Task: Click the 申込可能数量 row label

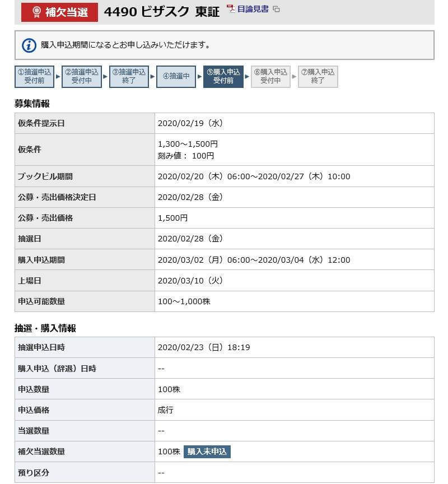Action: coord(41,301)
